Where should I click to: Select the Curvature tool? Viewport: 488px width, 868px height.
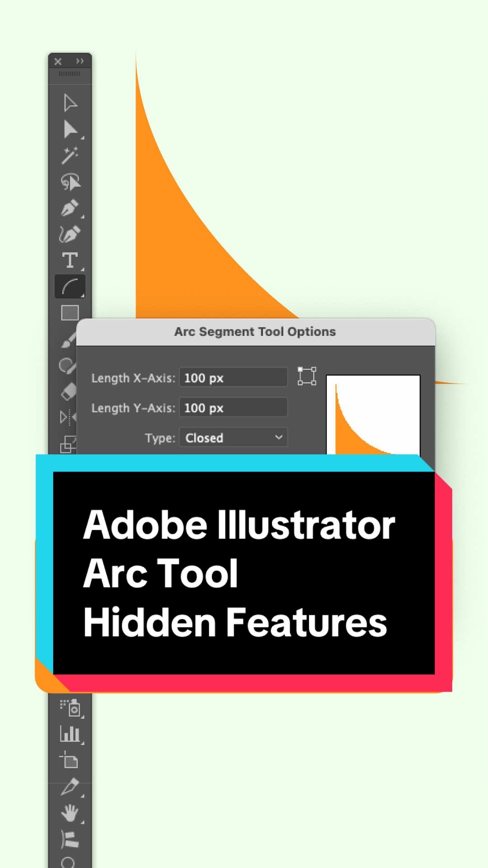pos(70,234)
